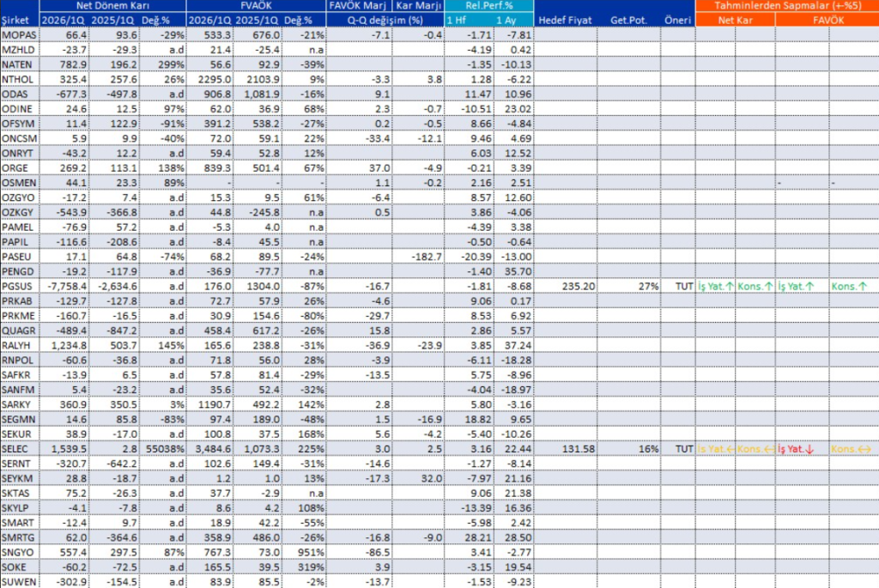Select SELEC change value 55038%
Image resolution: width=879 pixels, height=588 pixels.
click(165, 449)
